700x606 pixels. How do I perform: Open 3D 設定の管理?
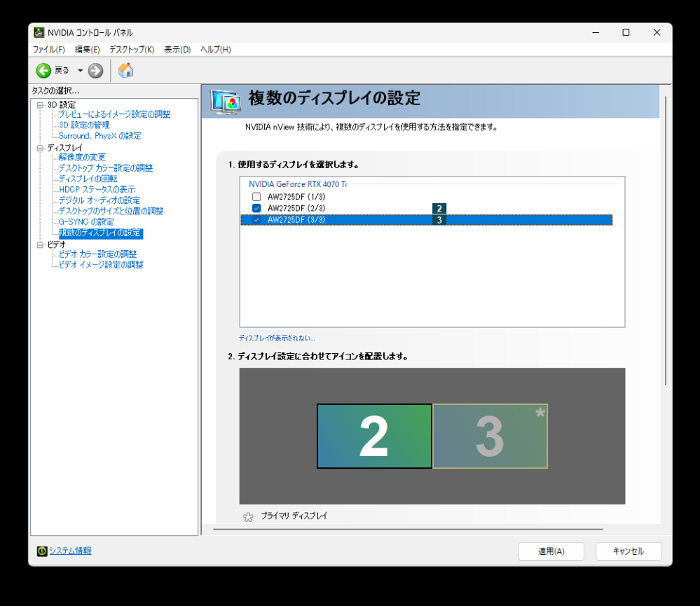(84, 125)
